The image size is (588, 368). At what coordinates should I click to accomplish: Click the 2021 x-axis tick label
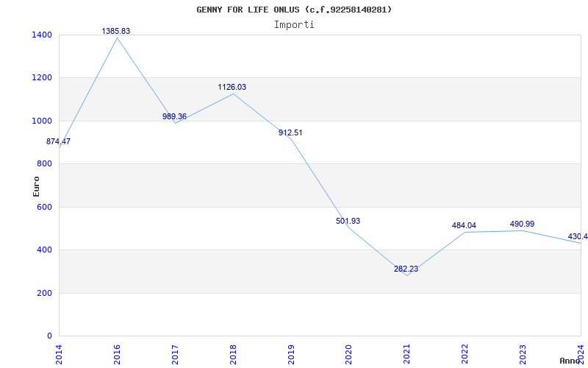pyautogui.click(x=407, y=354)
